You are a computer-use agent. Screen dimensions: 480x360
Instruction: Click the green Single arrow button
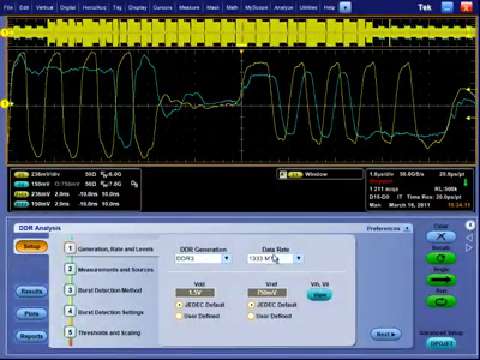click(x=441, y=280)
